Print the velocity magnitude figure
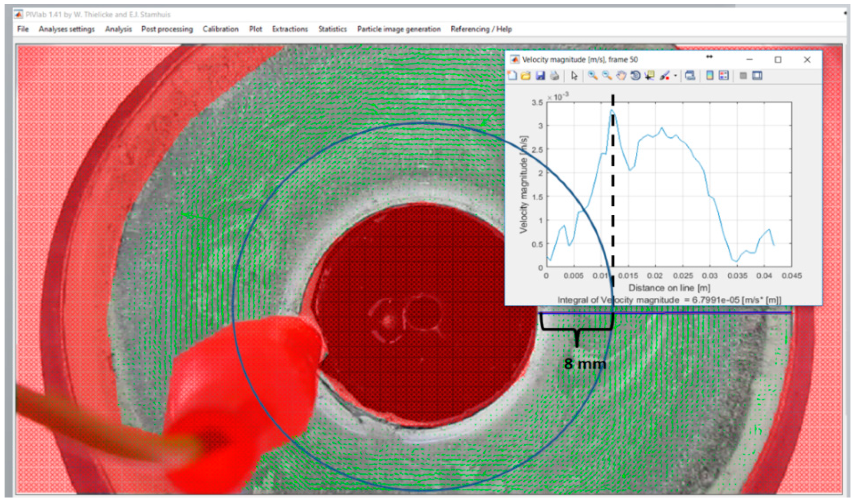This screenshot has width=856, height=504. point(554,75)
